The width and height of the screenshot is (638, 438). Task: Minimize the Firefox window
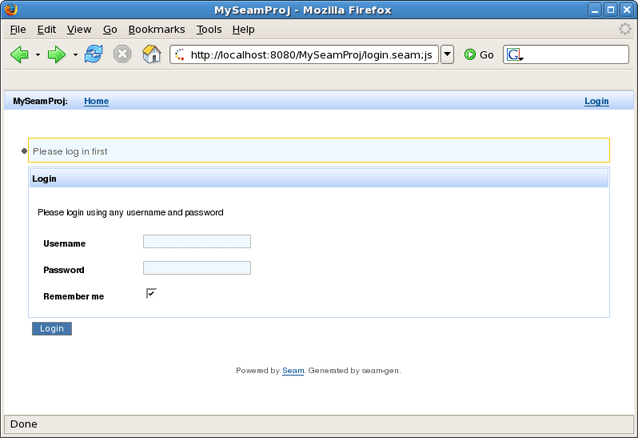595,10
